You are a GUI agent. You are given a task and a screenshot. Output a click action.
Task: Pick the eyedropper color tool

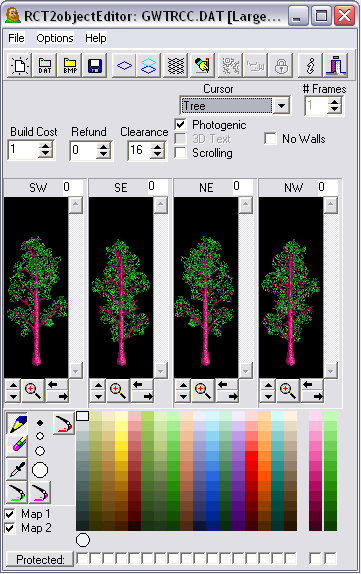pos(17,469)
